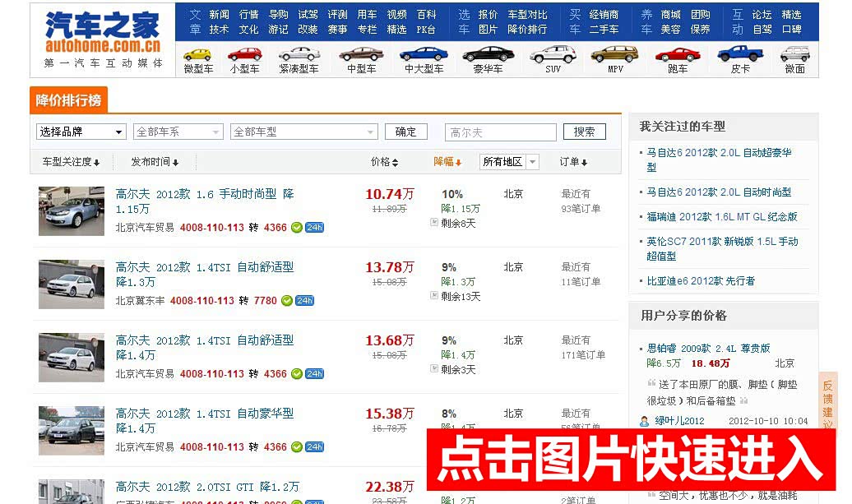Open 马自达6 2012款 2.0L 自动超豪华型 link
This screenshot has height=504, width=852.
coord(719,160)
